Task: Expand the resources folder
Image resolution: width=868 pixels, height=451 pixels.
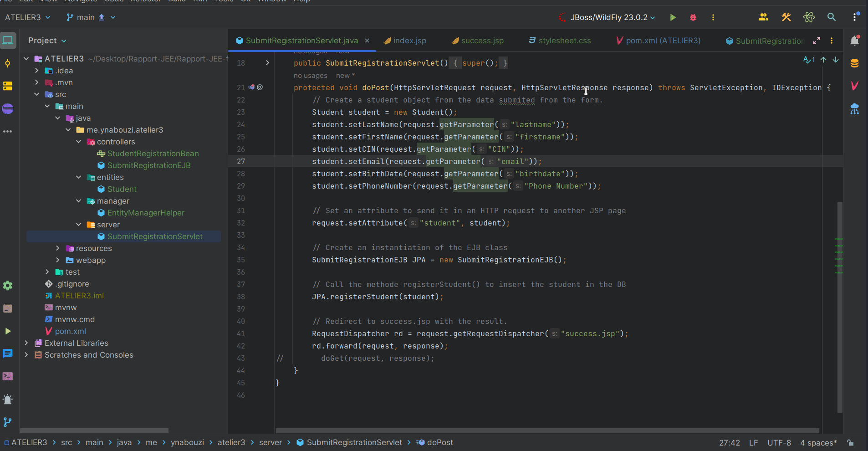Action: [x=58, y=248]
